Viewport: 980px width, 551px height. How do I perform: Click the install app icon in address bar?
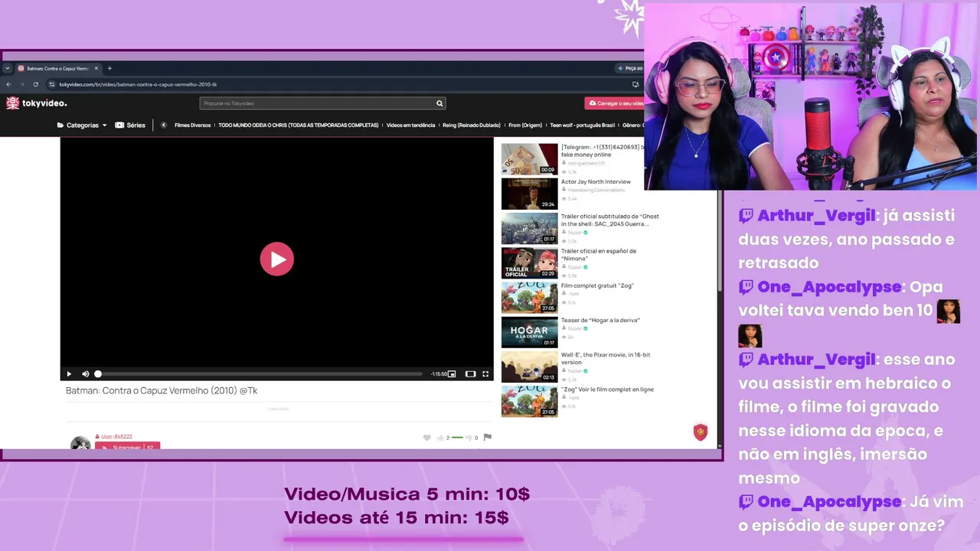pyautogui.click(x=635, y=84)
